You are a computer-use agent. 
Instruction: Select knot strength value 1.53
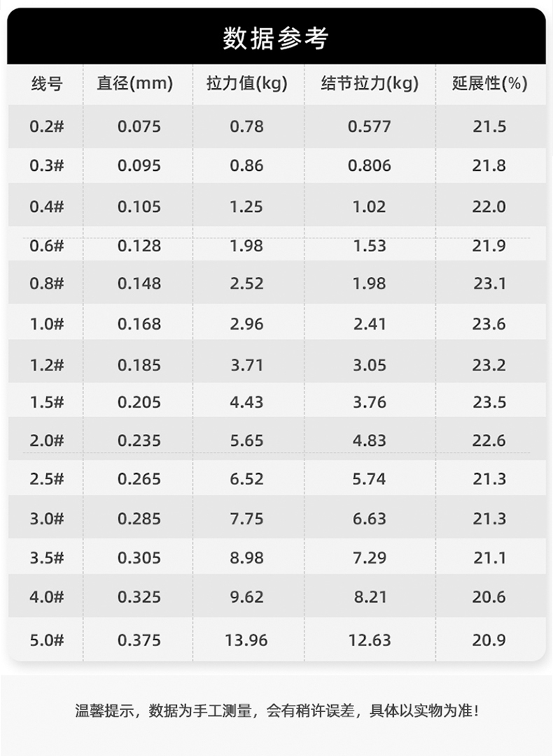(x=370, y=246)
